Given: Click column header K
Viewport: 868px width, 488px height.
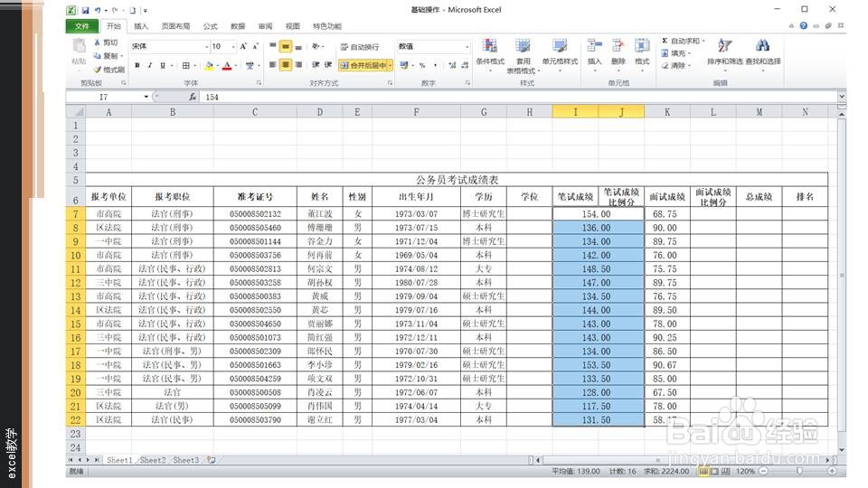Looking at the screenshot, I should [x=667, y=112].
